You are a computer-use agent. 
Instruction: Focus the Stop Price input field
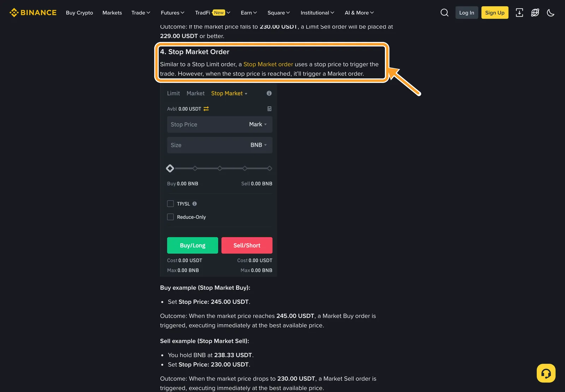[220, 124]
